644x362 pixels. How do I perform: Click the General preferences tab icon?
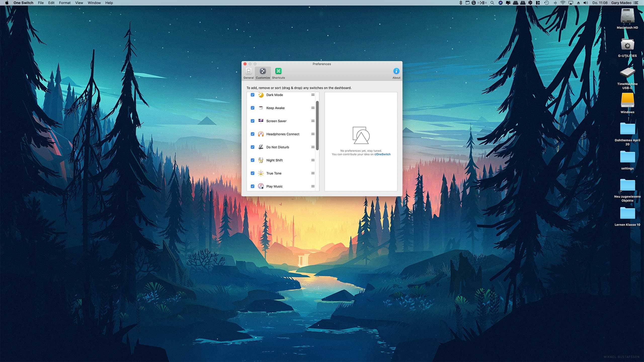click(249, 71)
